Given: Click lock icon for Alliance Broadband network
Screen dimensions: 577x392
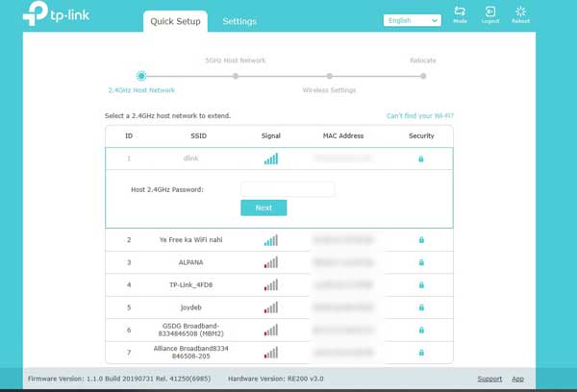Looking at the screenshot, I should click(x=421, y=353).
